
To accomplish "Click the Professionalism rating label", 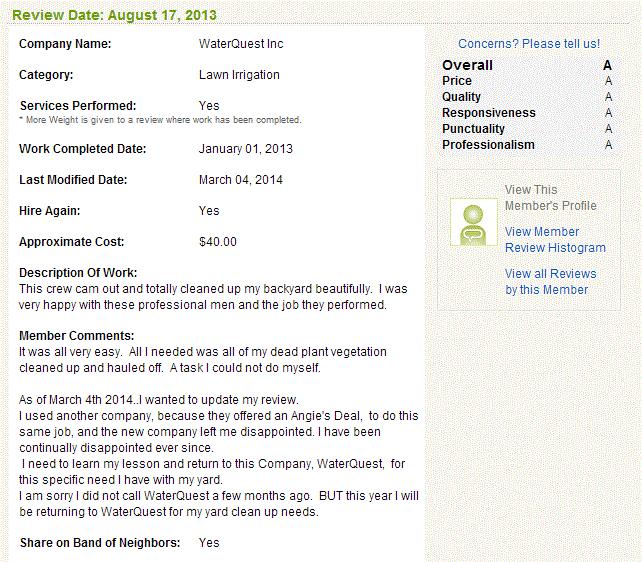I will [488, 145].
